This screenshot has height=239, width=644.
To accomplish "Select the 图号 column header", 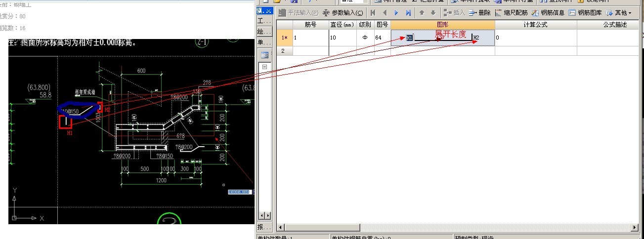I will click(383, 25).
